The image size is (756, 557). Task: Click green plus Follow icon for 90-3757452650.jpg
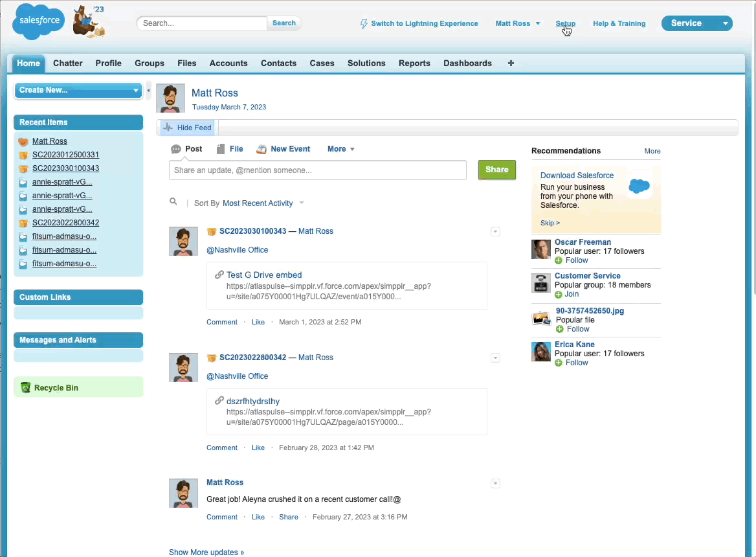pos(560,329)
